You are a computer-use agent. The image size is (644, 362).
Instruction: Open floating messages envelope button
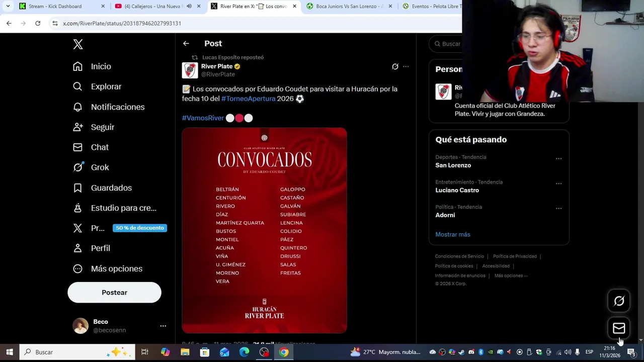(619, 328)
